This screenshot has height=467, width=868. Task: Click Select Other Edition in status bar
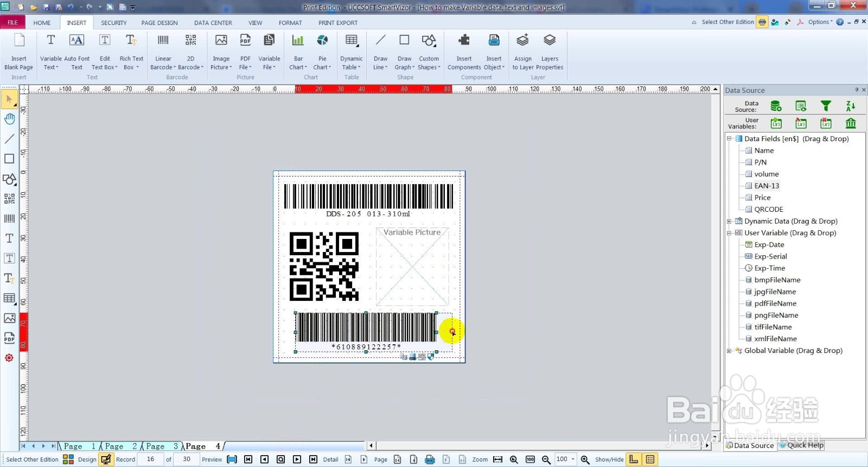32,459
